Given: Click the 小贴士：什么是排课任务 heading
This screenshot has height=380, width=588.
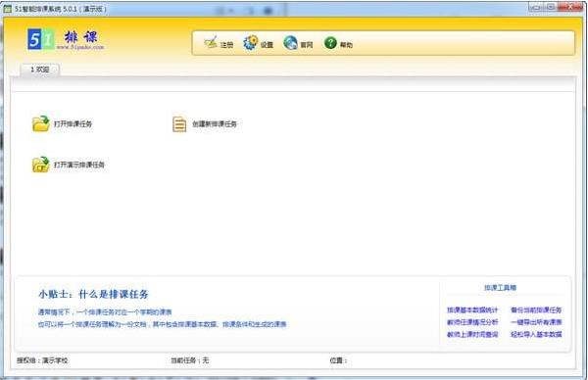Looking at the screenshot, I should (x=93, y=294).
